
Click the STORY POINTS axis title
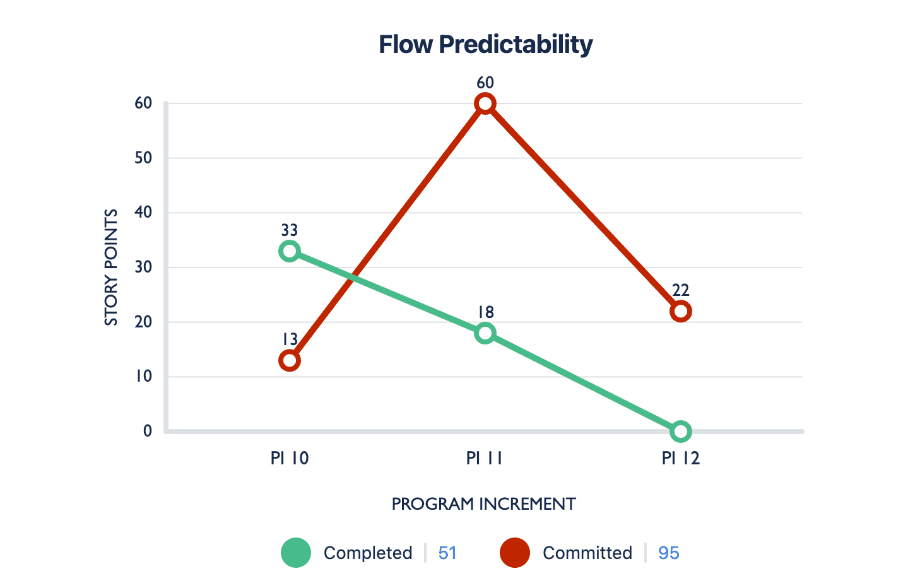(x=111, y=268)
